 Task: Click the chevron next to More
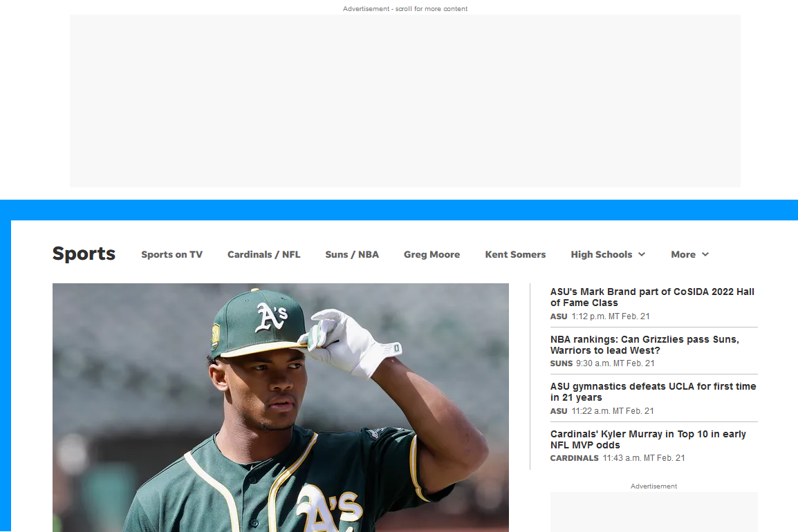pos(705,254)
